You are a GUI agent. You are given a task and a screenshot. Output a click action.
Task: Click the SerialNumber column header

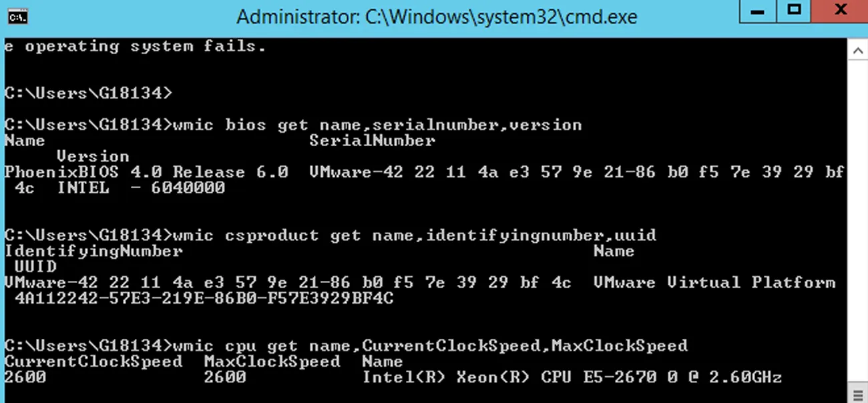tap(372, 141)
